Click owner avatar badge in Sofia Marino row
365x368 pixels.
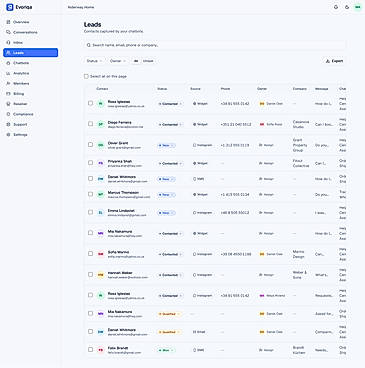point(262,254)
